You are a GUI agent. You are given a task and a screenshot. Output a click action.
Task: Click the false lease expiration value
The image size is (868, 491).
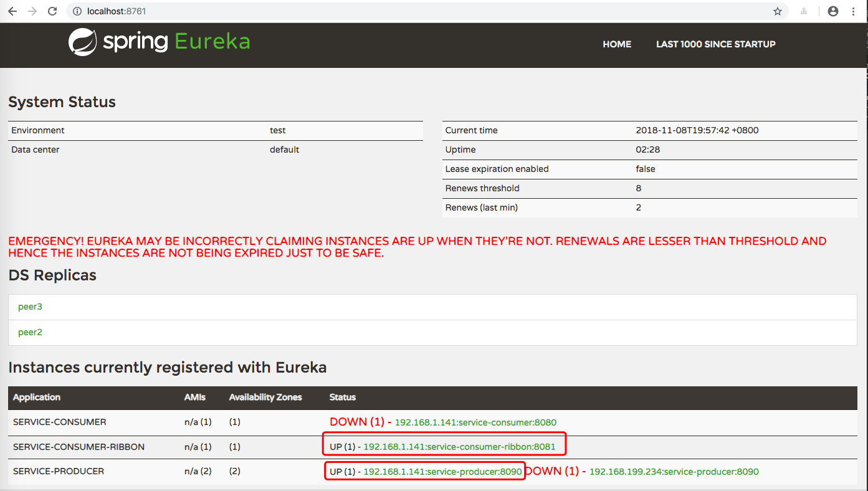(x=646, y=169)
